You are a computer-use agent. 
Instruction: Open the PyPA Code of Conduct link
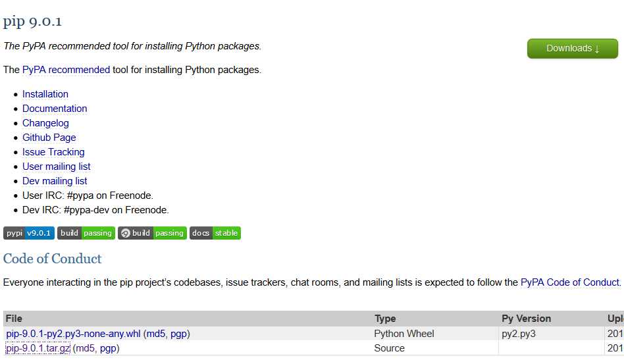point(570,282)
